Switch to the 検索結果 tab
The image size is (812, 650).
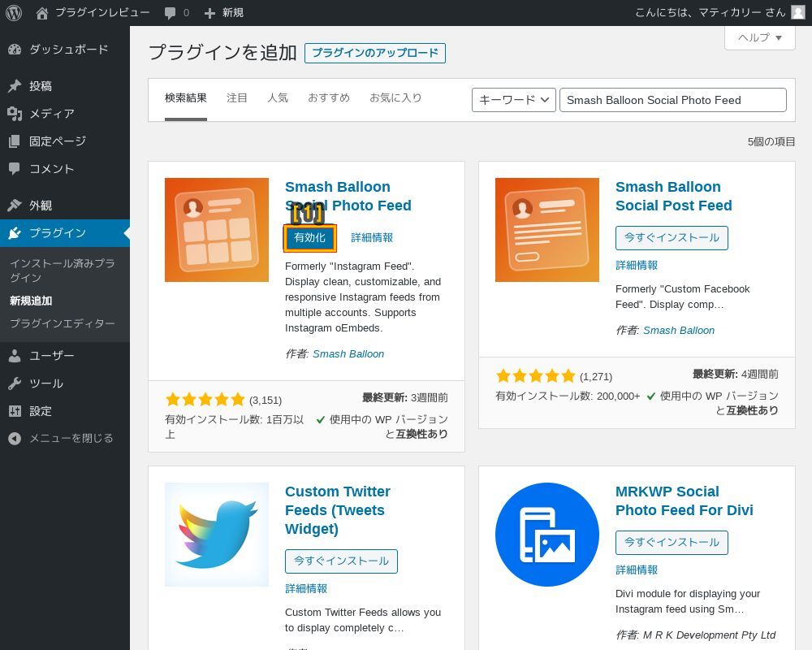[x=186, y=98]
